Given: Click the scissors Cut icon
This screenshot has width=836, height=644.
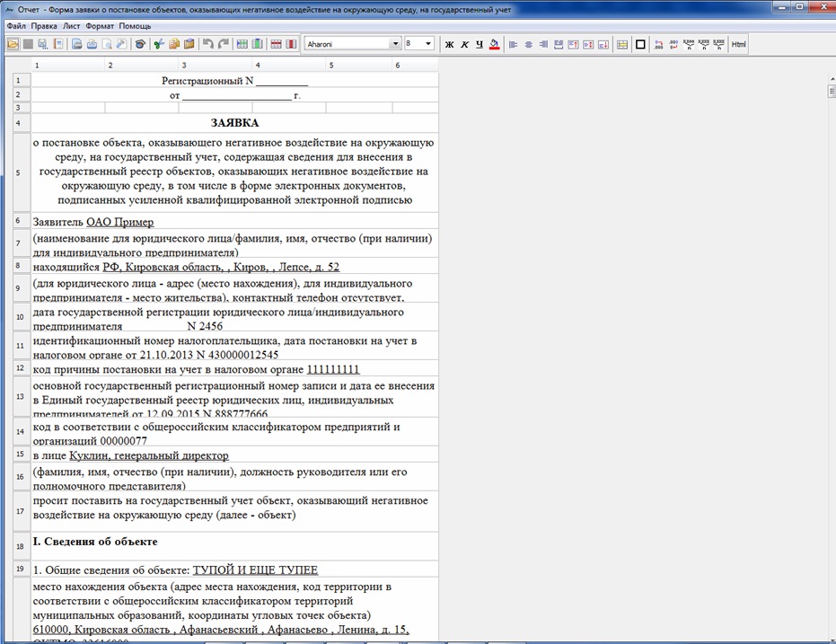Looking at the screenshot, I should tap(159, 43).
